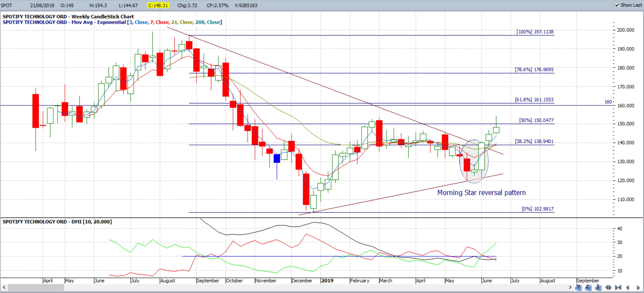
Task: Click the date 21/06/2019 in header
Action: tap(42, 5)
